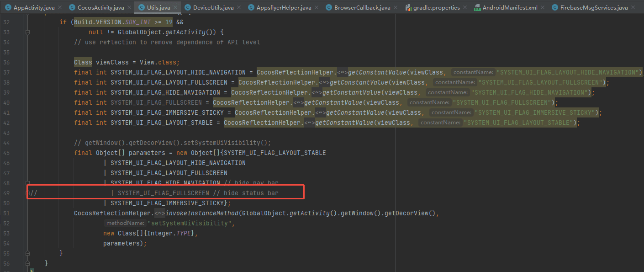Close the CocosActivity.java tab
This screenshot has height=272, width=644.
pos(130,8)
